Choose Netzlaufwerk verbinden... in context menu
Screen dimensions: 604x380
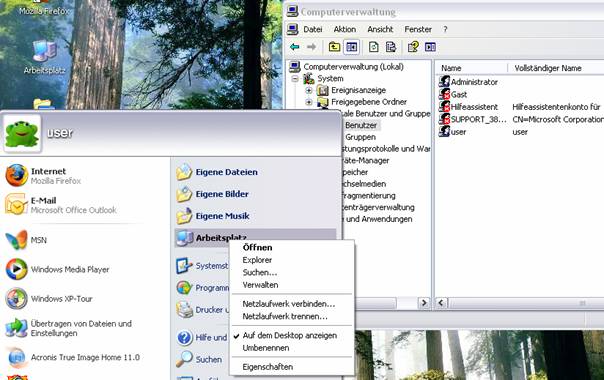pos(292,304)
